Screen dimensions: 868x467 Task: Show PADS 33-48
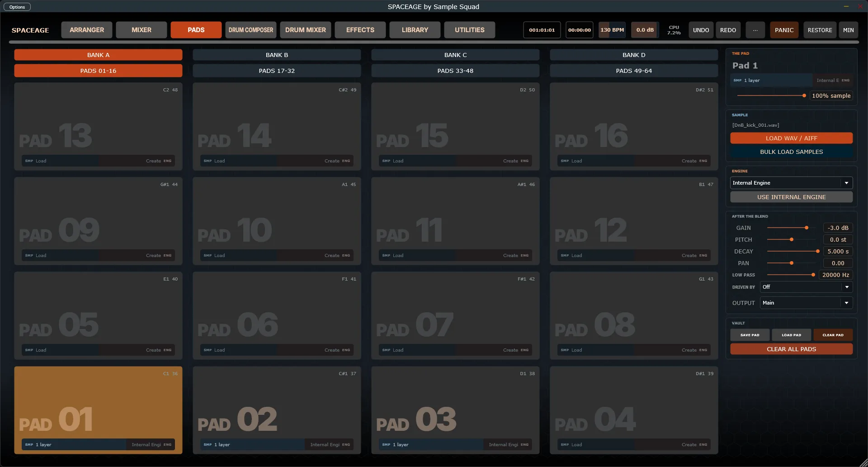[x=455, y=71]
